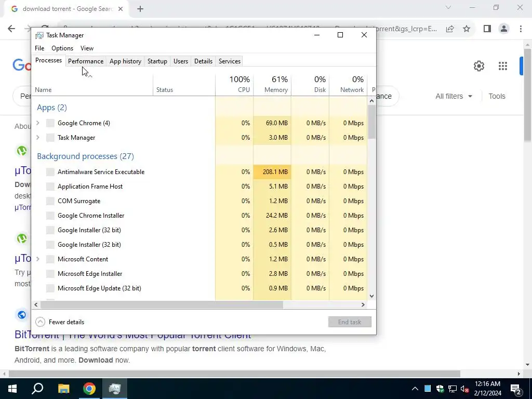This screenshot has width=532, height=399.
Task: Open Chrome tab search dropdown arrow
Action: click(448, 7)
